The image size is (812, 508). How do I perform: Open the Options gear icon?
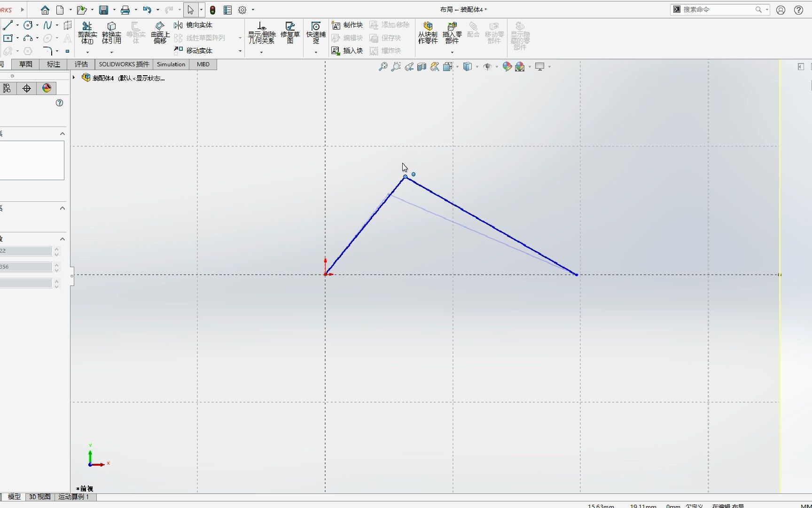pos(242,10)
